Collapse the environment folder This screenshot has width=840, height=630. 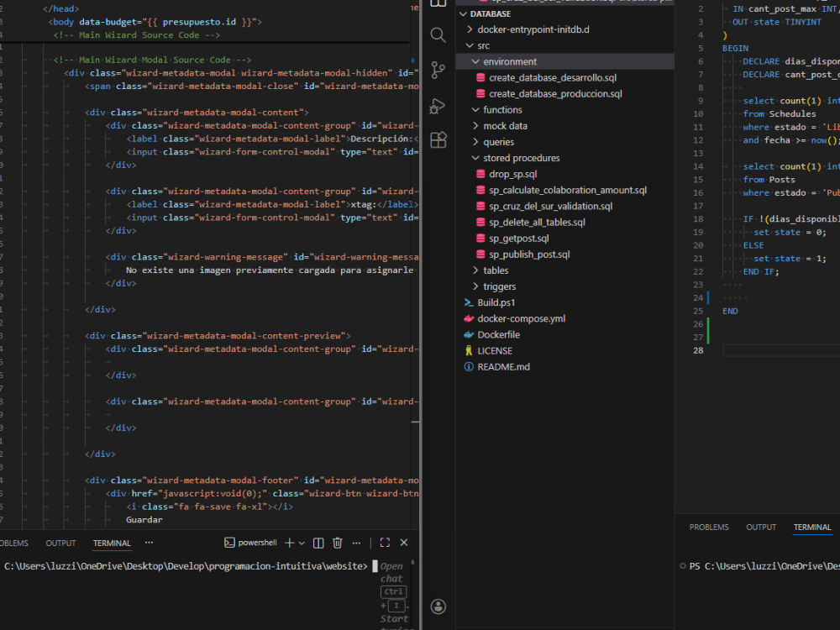pos(475,61)
